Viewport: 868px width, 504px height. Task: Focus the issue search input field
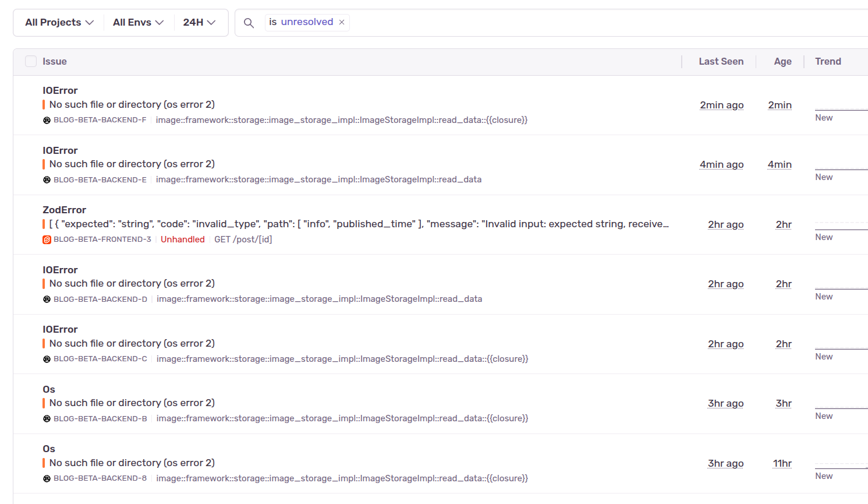click(x=582, y=22)
